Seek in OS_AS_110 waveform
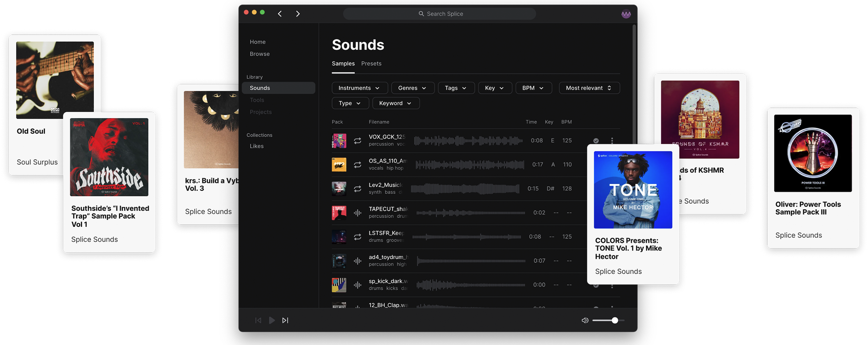Screen dimensions: 868x345 coord(470,164)
